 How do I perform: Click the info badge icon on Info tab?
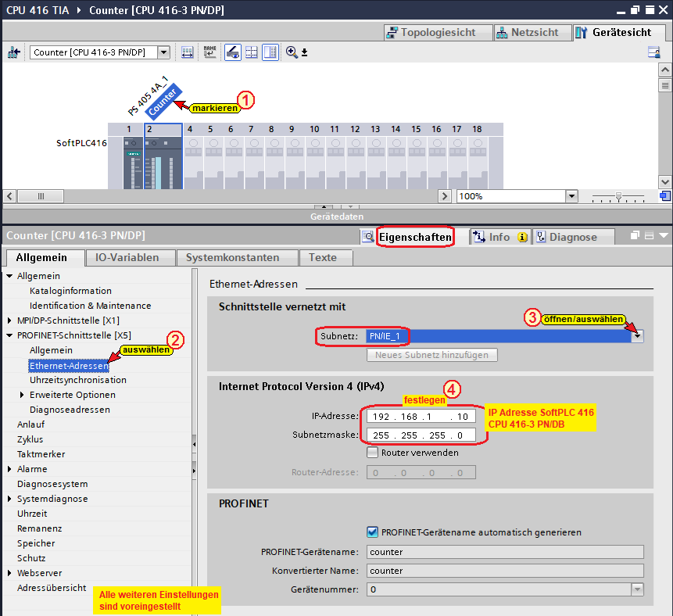(x=522, y=237)
